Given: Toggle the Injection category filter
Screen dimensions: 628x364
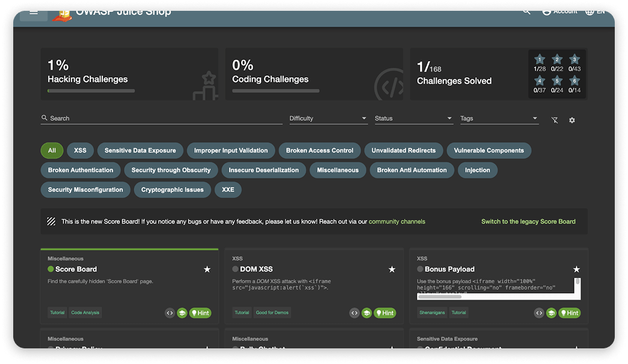Looking at the screenshot, I should coord(478,170).
